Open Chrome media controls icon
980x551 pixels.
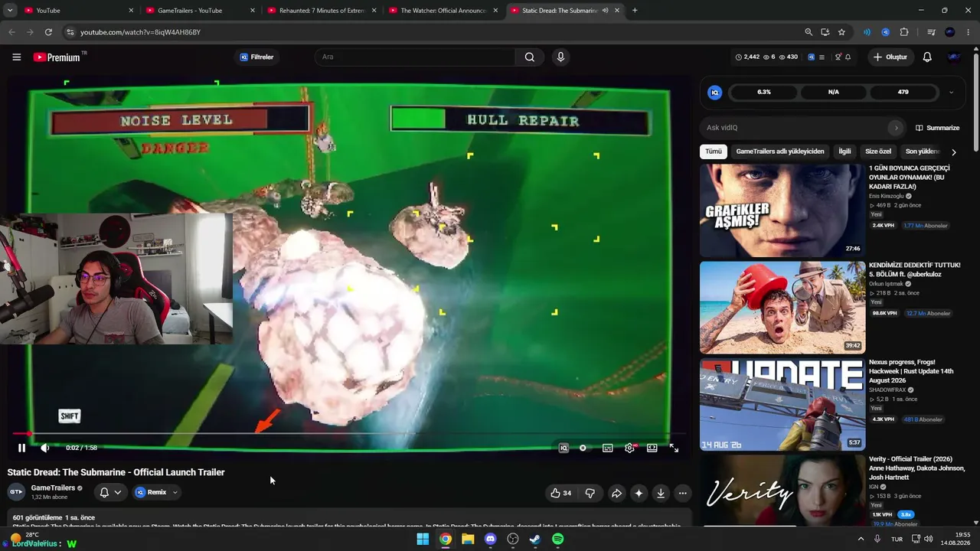coord(931,32)
